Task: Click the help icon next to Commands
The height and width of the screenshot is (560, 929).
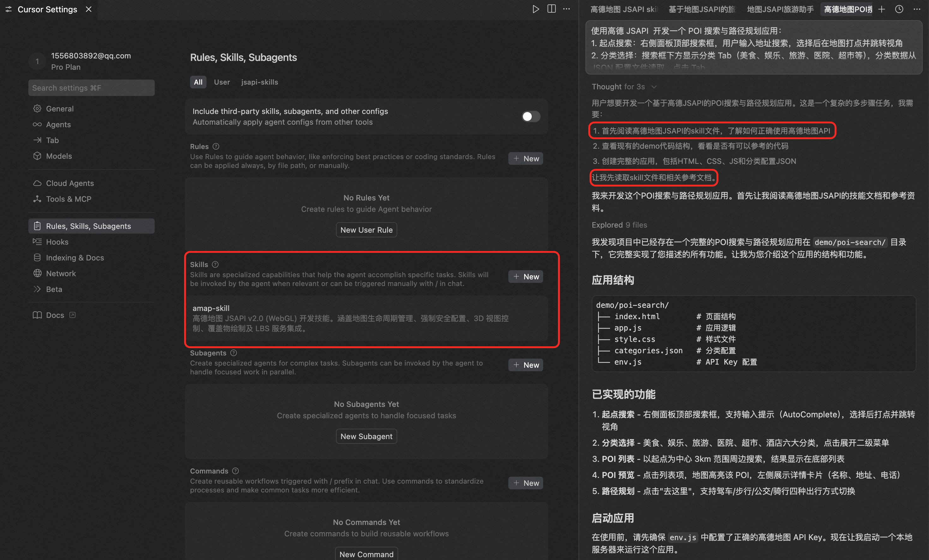Action: (236, 471)
